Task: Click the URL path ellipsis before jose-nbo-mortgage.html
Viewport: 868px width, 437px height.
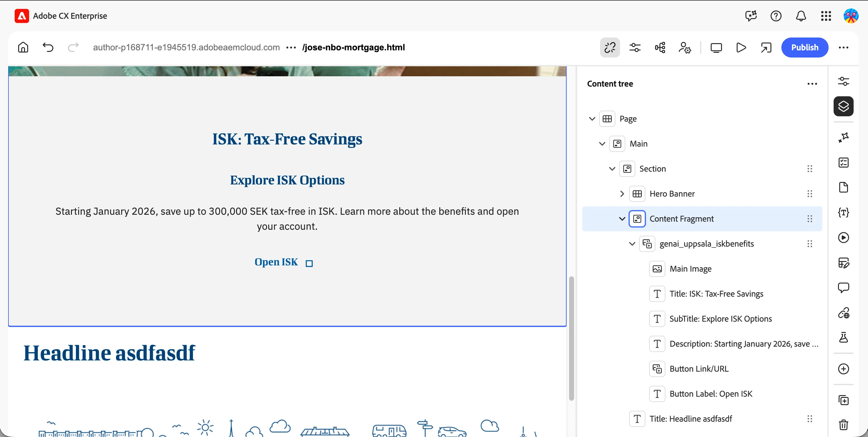Action: point(291,48)
